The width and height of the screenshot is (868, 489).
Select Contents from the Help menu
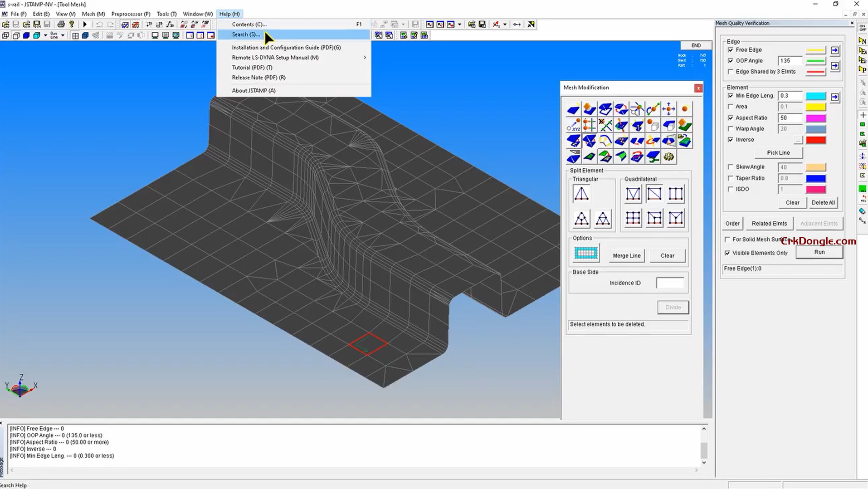coord(249,24)
